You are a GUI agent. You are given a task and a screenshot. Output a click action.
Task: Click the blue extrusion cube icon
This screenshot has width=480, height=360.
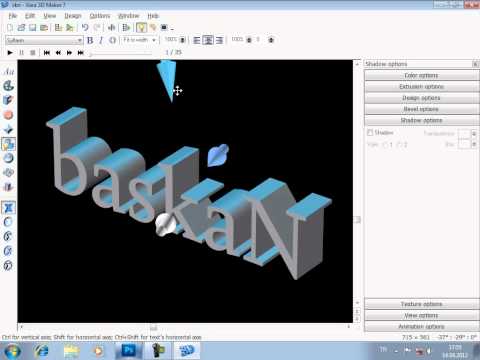tap(8, 100)
